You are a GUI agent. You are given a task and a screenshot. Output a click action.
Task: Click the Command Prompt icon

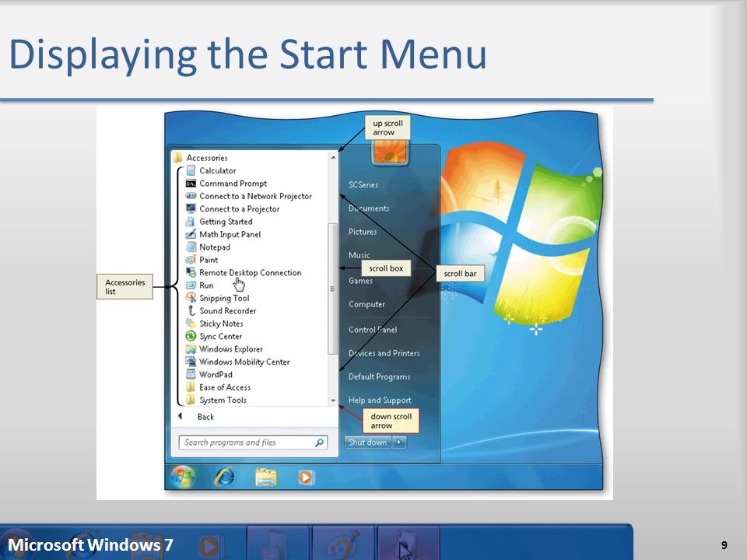191,184
